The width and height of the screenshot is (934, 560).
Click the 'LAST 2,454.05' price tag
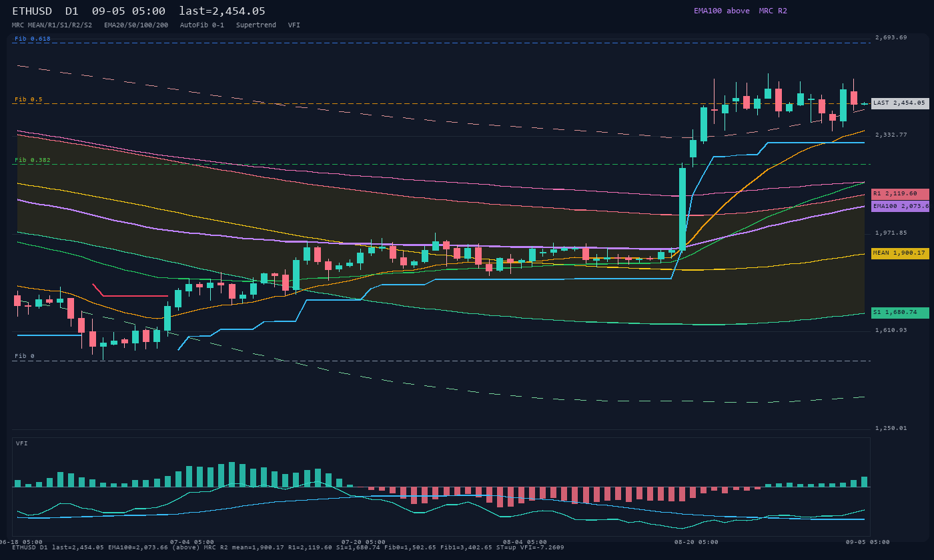900,103
